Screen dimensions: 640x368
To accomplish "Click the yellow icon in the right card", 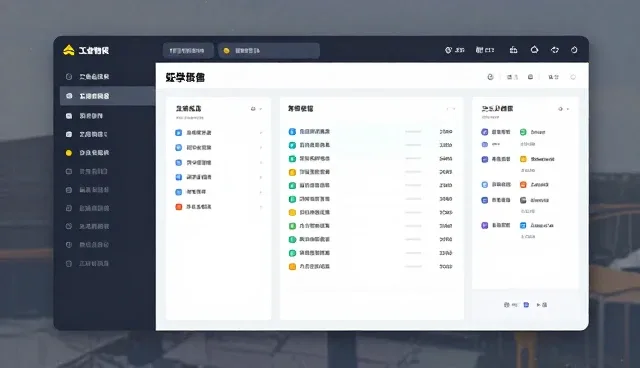I will (x=523, y=159).
